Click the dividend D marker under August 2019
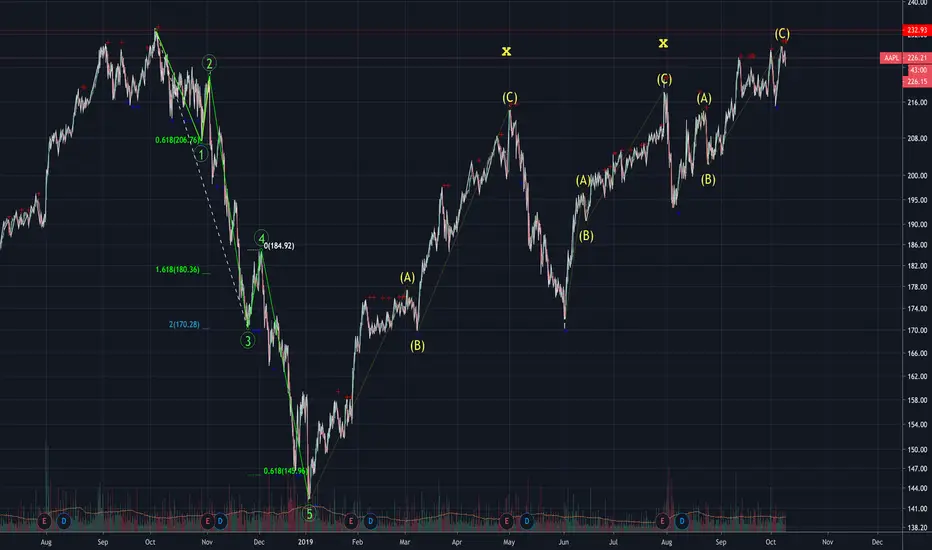This screenshot has width=932, height=550. pos(682,521)
